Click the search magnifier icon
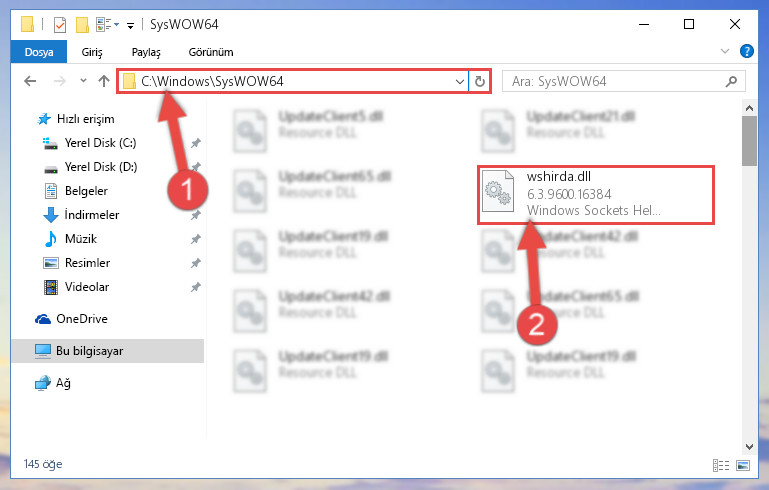Viewport: 769px width, 490px height. 731,81
